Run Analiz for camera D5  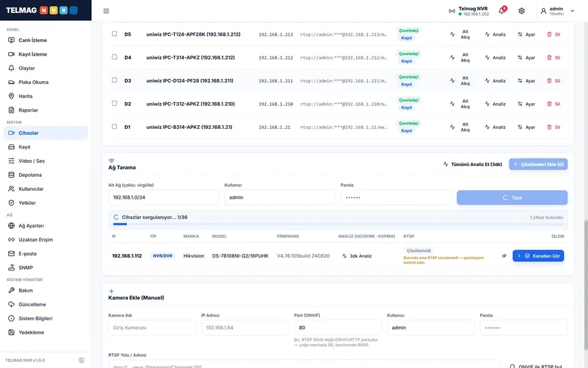click(495, 34)
